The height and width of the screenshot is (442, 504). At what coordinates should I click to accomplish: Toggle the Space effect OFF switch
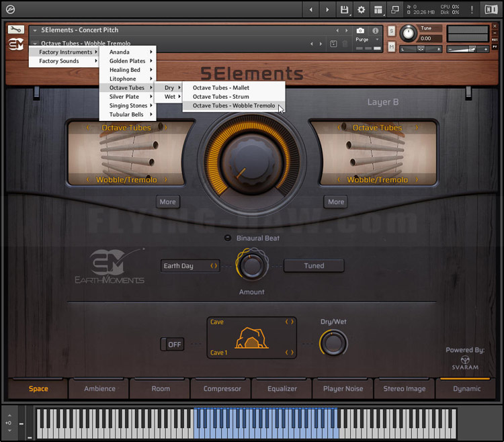coord(172,345)
